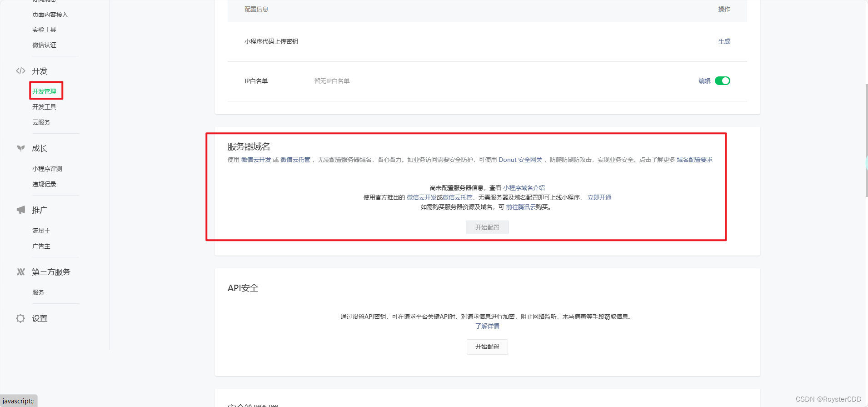The width and height of the screenshot is (868, 407).
Task: Open 服务 under 第三方服务
Action: pos(38,292)
